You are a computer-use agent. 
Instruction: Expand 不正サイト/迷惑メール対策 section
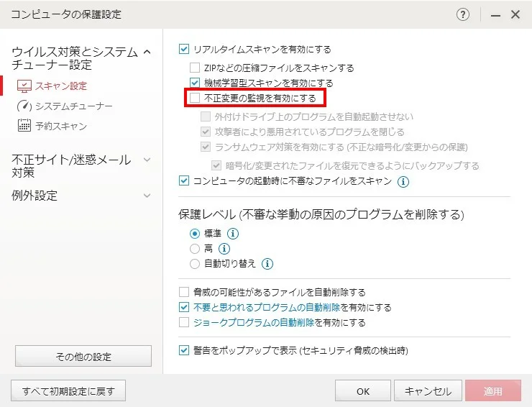click(x=147, y=160)
